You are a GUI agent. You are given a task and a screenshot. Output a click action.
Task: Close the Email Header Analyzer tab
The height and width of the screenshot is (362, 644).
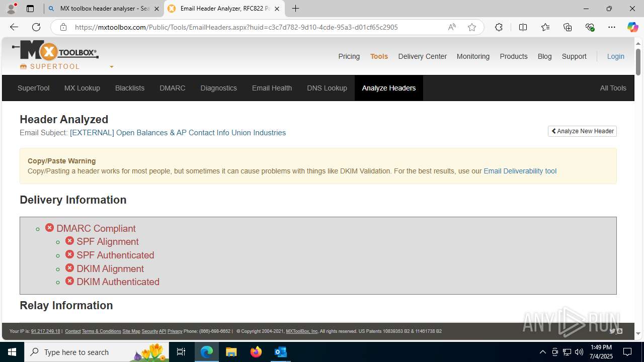pyautogui.click(x=277, y=9)
